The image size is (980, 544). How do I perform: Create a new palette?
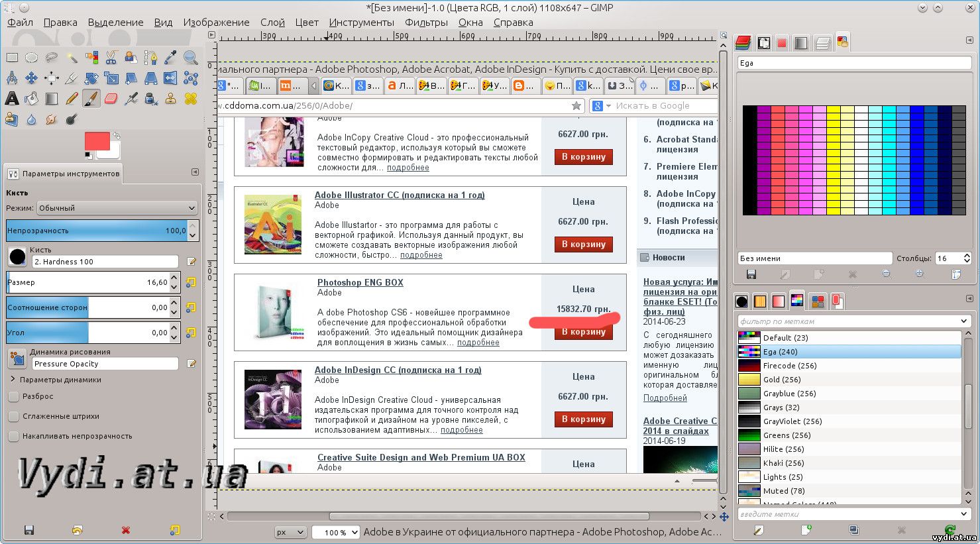coord(806,530)
